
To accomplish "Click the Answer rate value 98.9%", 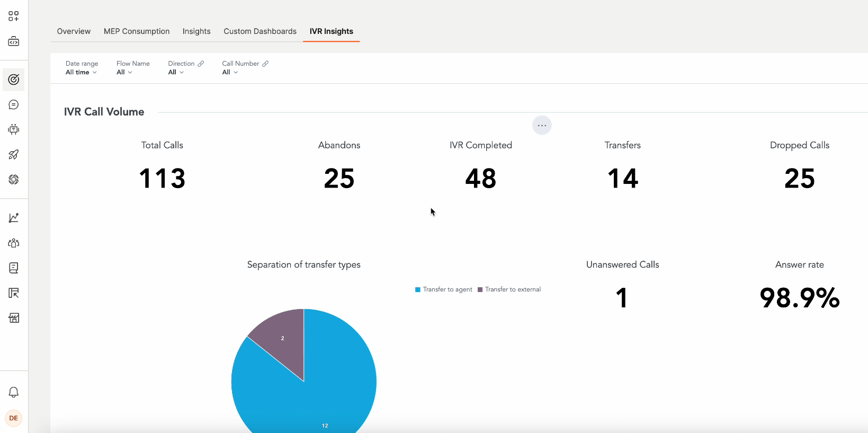I will pos(800,298).
